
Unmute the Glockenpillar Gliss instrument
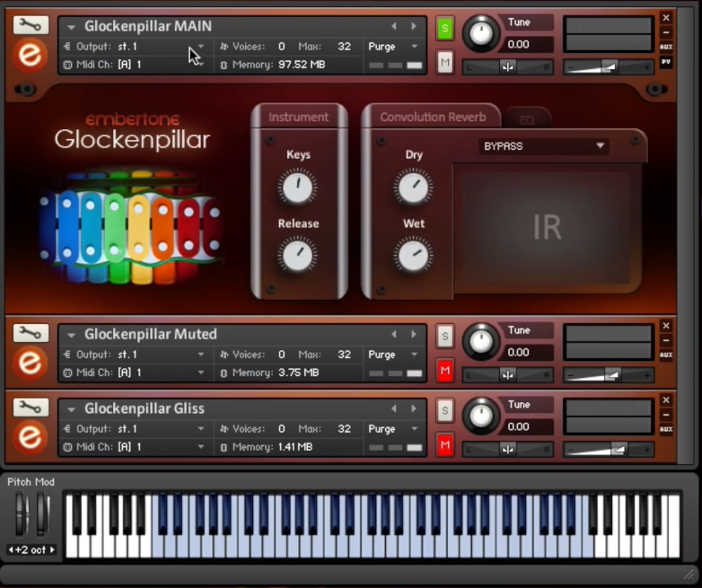point(445,444)
